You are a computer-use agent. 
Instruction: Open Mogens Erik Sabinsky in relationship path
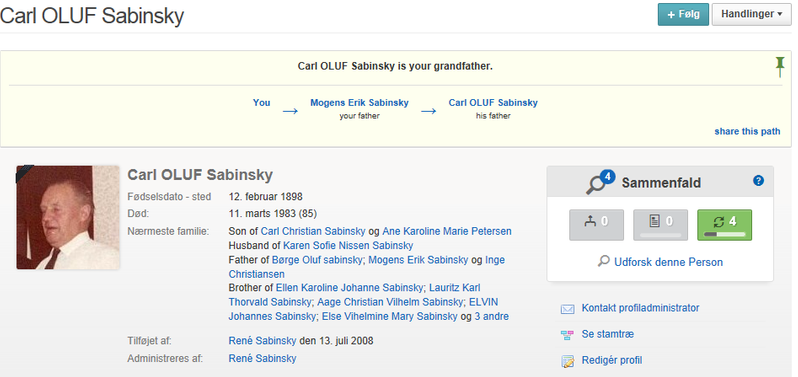point(359,103)
